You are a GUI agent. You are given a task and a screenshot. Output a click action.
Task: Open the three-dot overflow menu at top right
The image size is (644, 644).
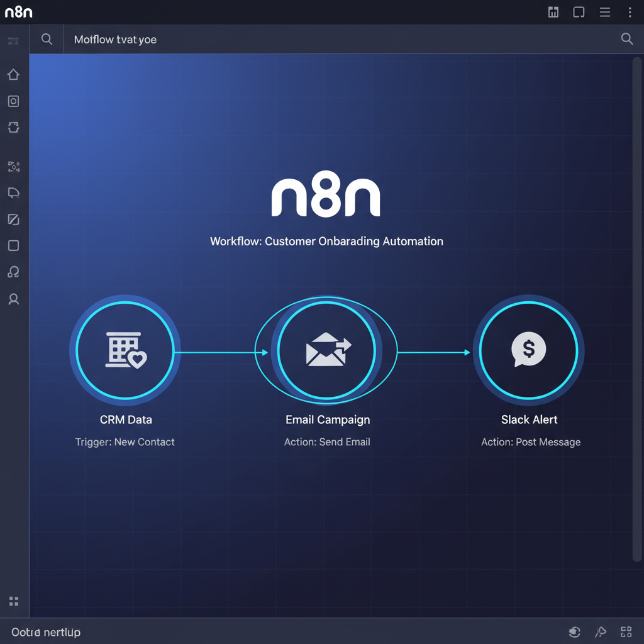[630, 12]
